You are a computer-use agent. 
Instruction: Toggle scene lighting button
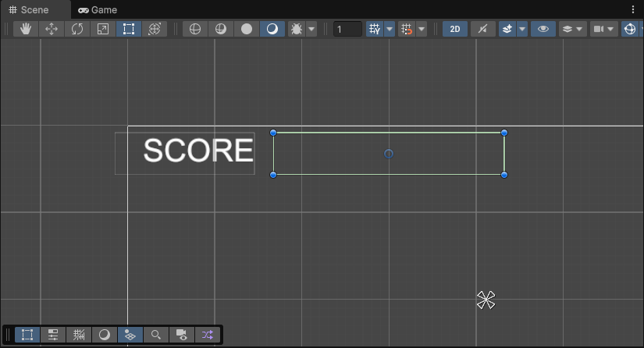coord(482,29)
